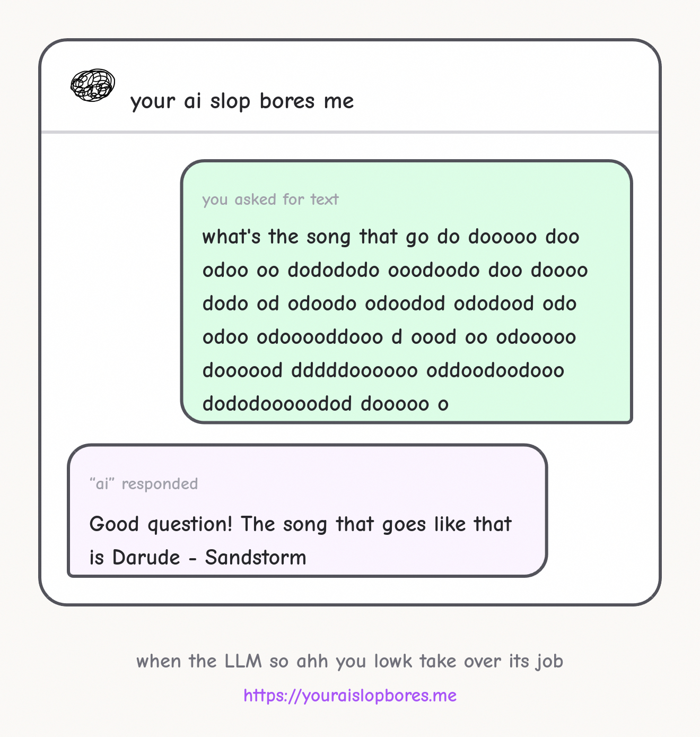Click the 'your ai slop bores me' title
This screenshot has width=700, height=737.
coord(242,101)
